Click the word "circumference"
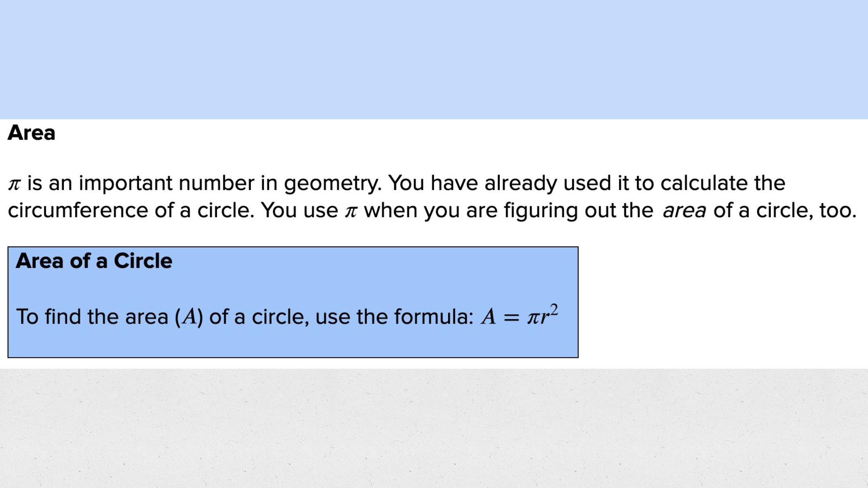Viewport: 868px width, 488px height. [x=78, y=210]
